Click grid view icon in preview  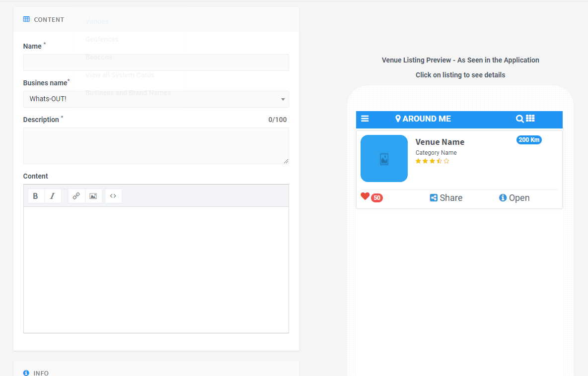530,119
